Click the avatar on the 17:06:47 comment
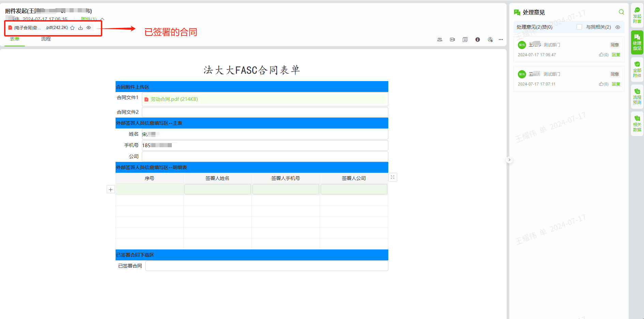The image size is (644, 319). (x=522, y=45)
